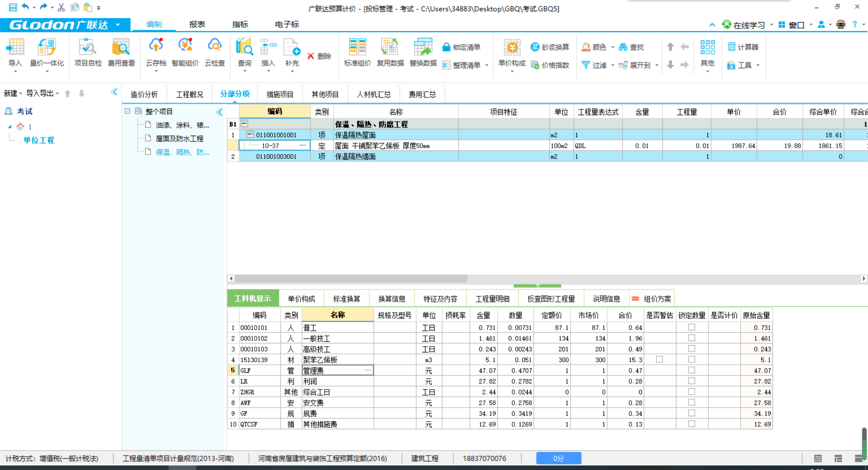Open the 量价一体化 tool

47,53
